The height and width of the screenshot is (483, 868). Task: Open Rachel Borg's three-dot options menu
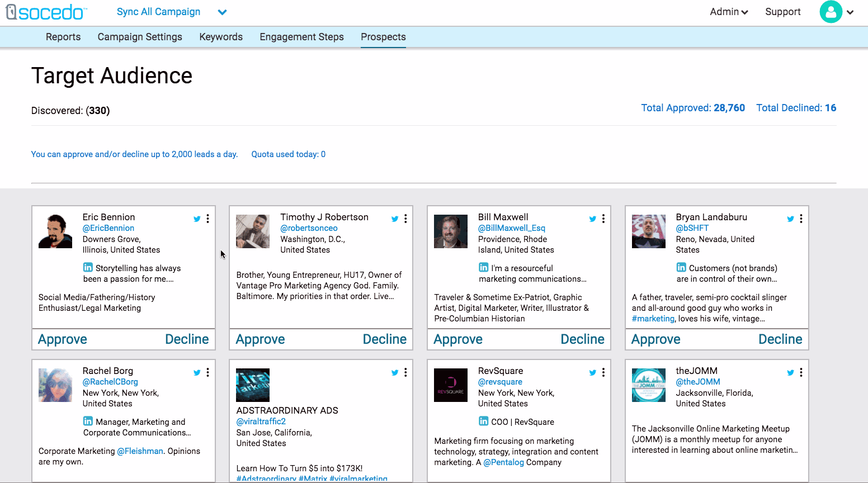pos(207,372)
